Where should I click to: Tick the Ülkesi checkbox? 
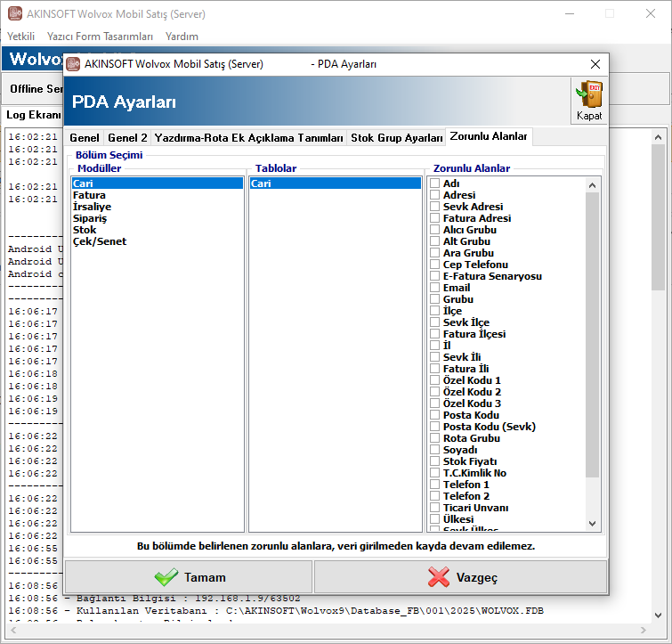tap(434, 518)
